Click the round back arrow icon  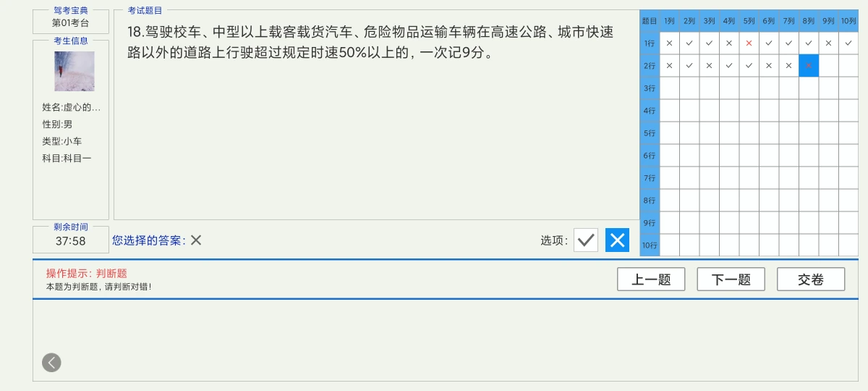coord(51,362)
